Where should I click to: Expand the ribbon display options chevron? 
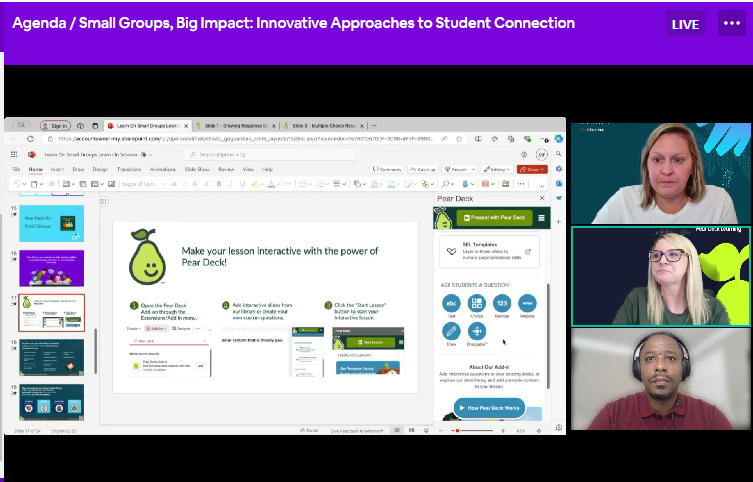[542, 185]
